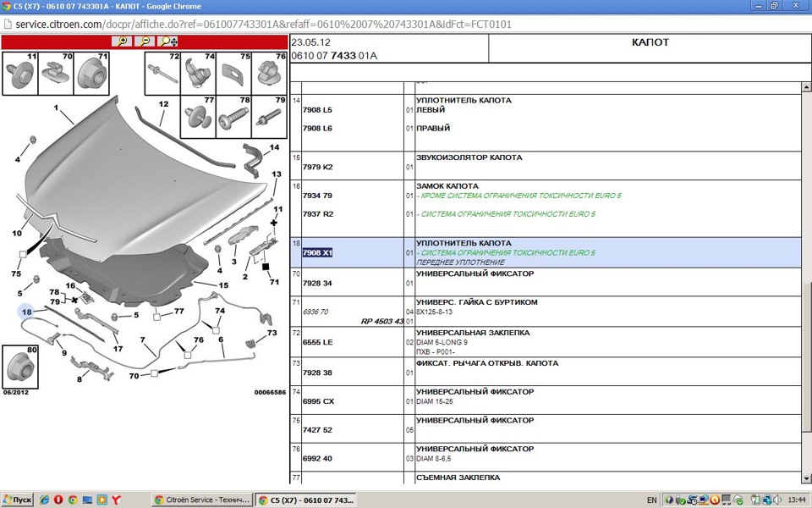This screenshot has width=812, height=508.
Task: Launch Internet Explorer from quick launch
Action: pyautogui.click(x=44, y=500)
